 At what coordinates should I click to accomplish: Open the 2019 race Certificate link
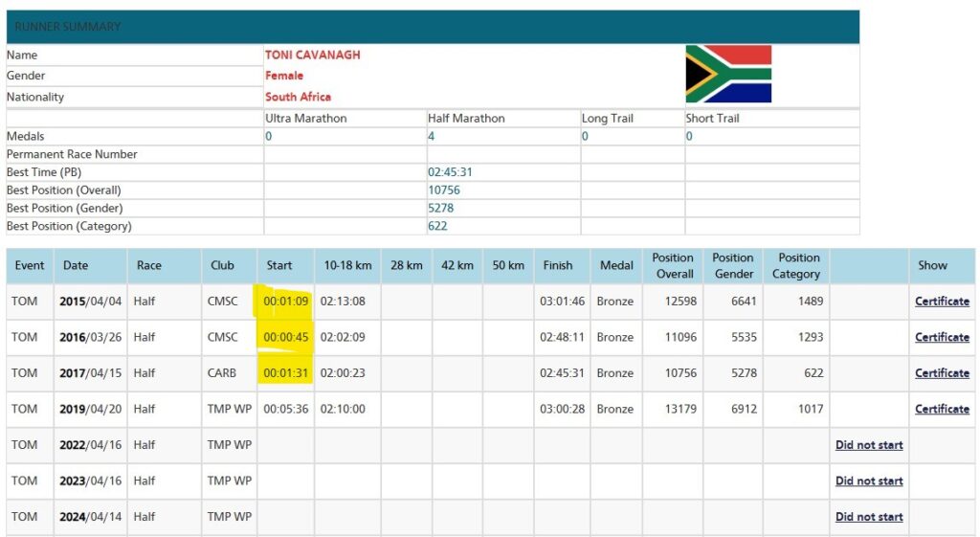(x=942, y=409)
